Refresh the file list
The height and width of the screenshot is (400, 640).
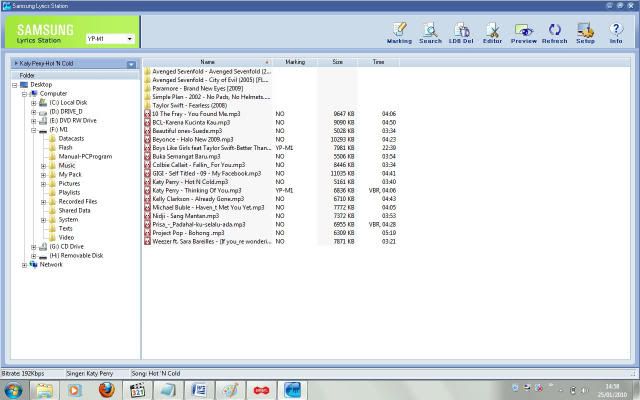pos(554,33)
